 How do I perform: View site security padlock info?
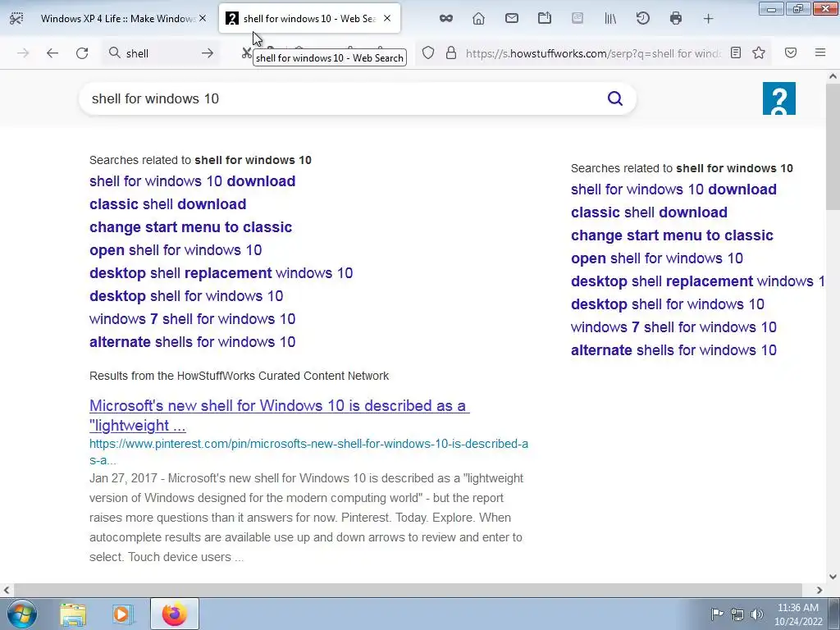tap(451, 53)
